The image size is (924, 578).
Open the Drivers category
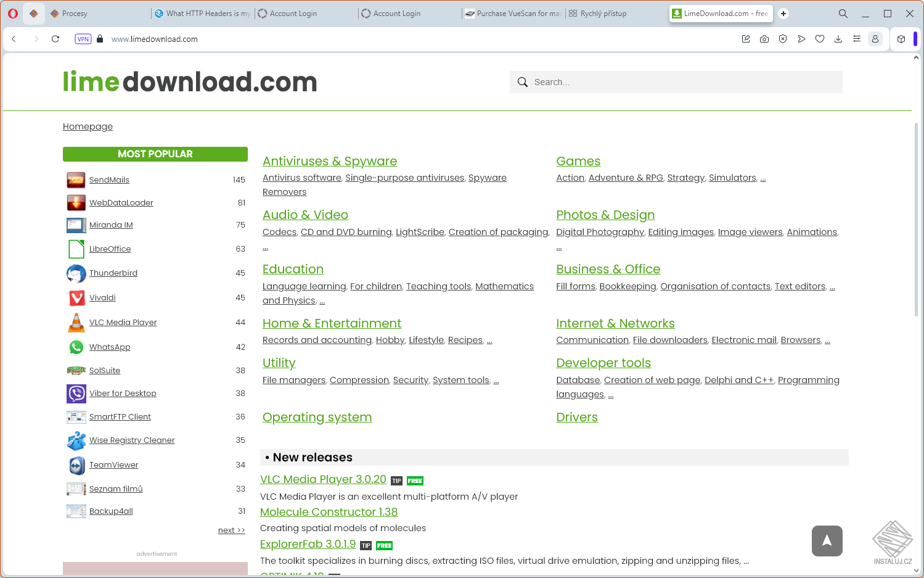point(577,417)
